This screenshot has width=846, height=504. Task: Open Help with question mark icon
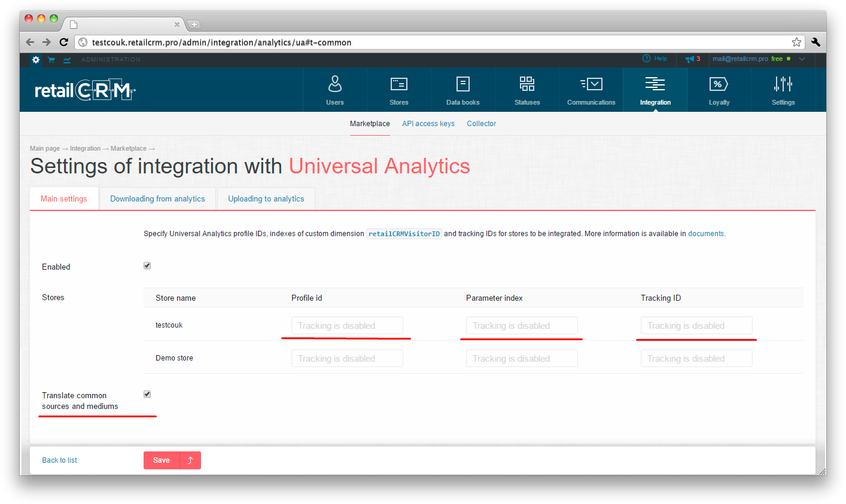point(655,59)
